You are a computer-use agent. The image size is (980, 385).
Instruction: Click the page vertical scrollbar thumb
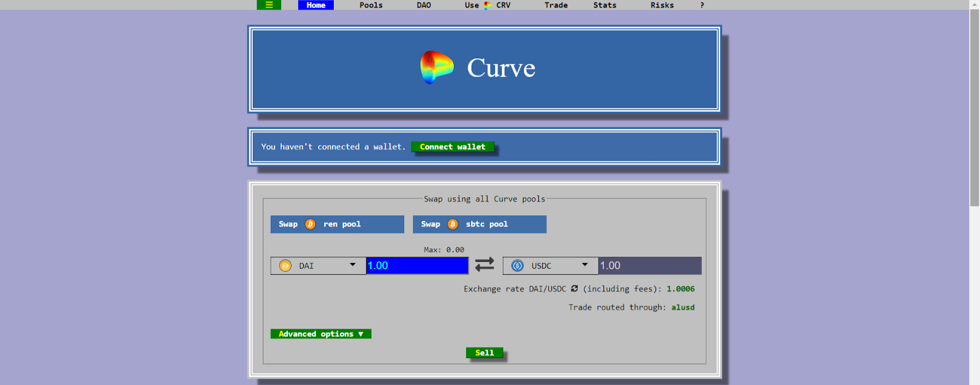pyautogui.click(x=974, y=108)
